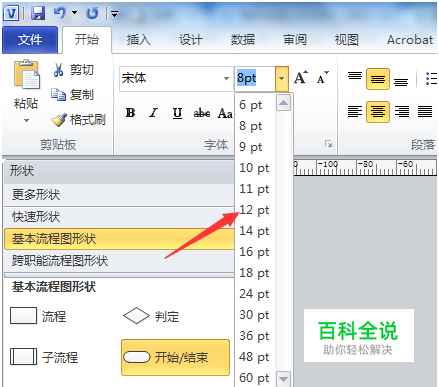439x387 pixels.
Task: Select 快速形状 stencil
Action: [119, 217]
